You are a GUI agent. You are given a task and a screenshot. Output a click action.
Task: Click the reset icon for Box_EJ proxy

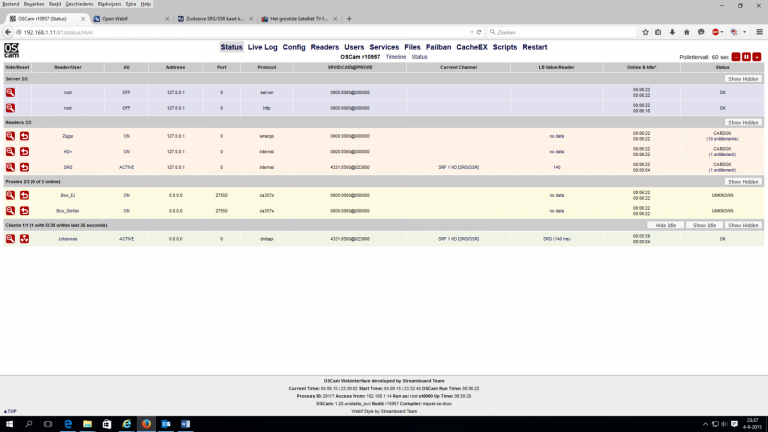24,195
